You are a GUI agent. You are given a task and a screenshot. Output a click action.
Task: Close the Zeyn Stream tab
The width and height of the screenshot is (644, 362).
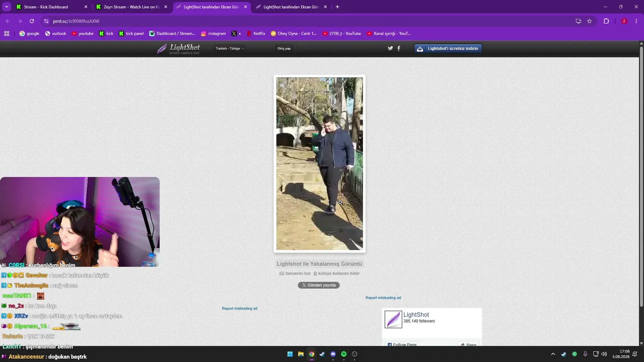click(x=166, y=7)
